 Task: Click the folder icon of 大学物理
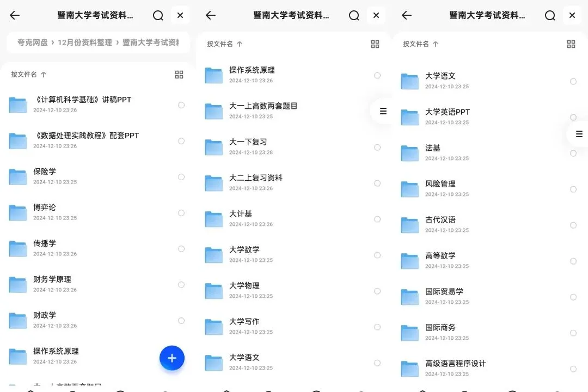point(214,291)
